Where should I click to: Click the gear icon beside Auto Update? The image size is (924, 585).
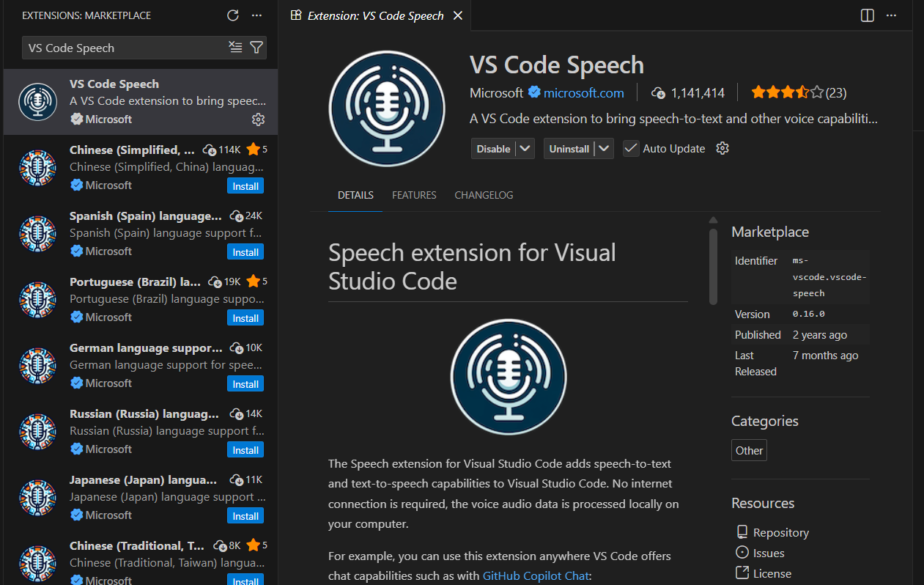[722, 148]
